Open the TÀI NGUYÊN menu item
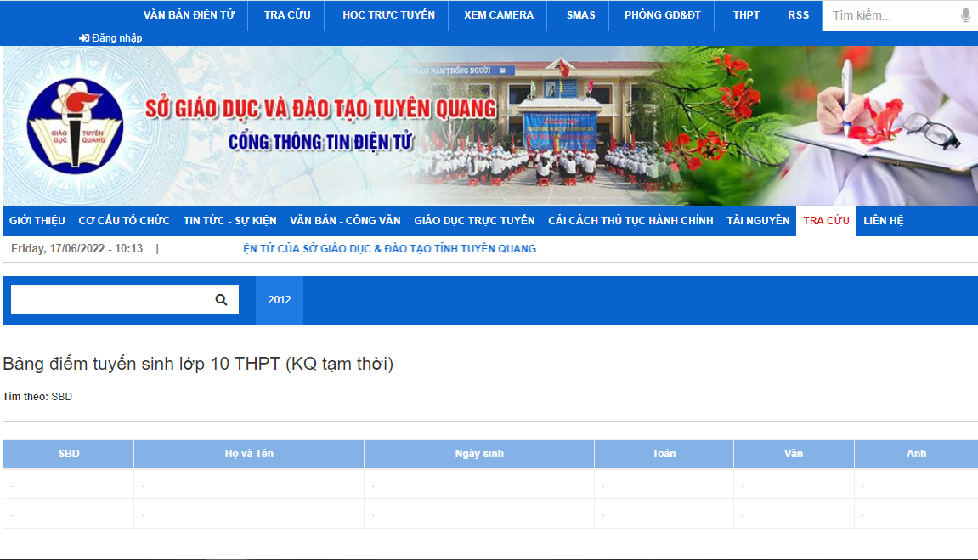 coord(757,220)
